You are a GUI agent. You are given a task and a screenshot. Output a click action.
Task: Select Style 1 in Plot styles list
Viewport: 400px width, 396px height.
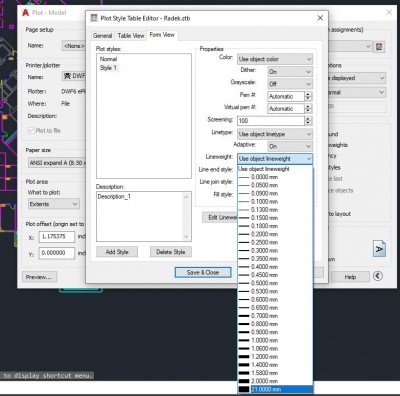(x=108, y=68)
